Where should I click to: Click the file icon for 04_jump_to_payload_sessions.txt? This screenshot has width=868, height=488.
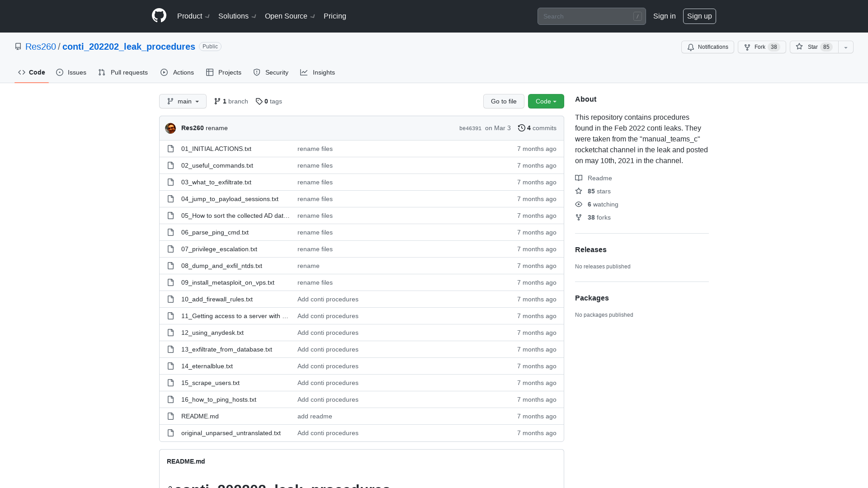(170, 199)
